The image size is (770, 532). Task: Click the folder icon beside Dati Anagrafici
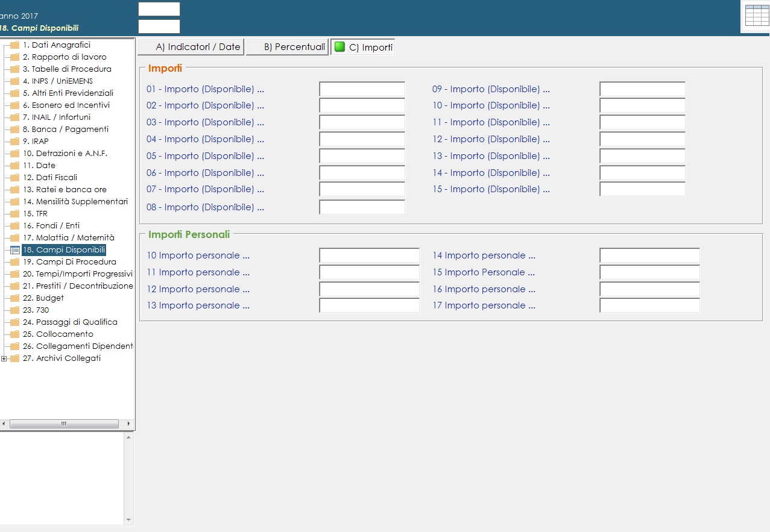point(15,45)
